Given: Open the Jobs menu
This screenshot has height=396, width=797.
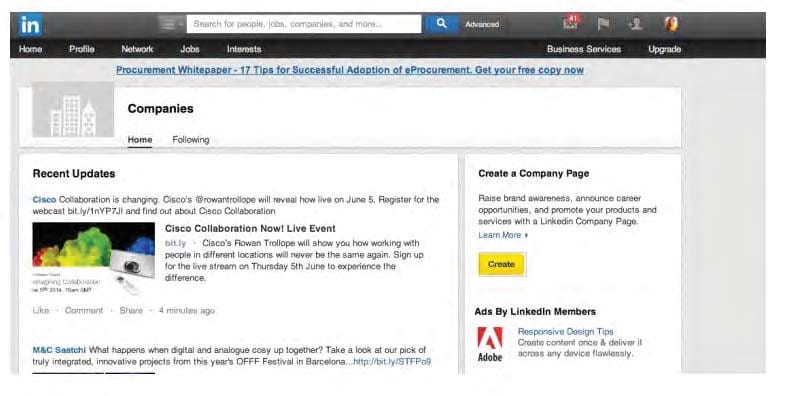Looking at the screenshot, I should tap(190, 49).
